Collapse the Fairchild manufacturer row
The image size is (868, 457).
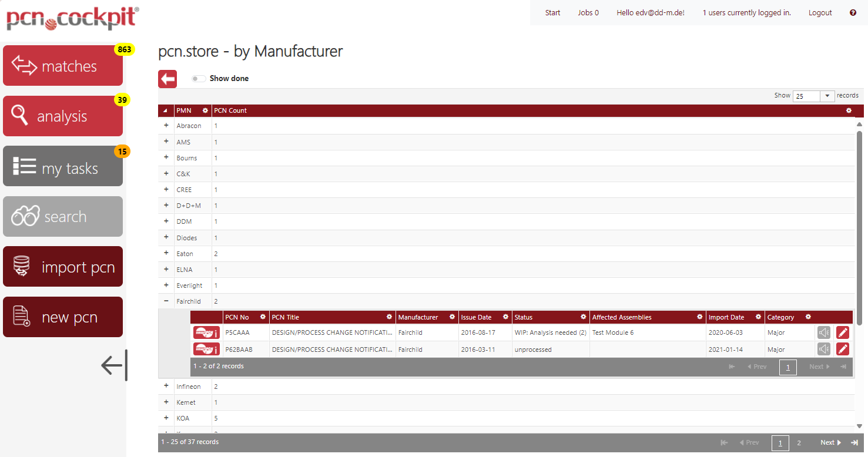coord(166,301)
